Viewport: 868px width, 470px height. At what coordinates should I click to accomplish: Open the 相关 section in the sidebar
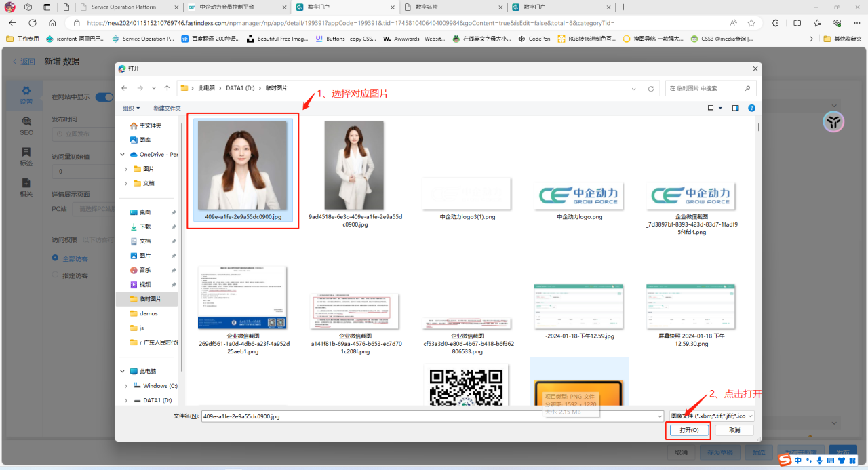[26, 188]
